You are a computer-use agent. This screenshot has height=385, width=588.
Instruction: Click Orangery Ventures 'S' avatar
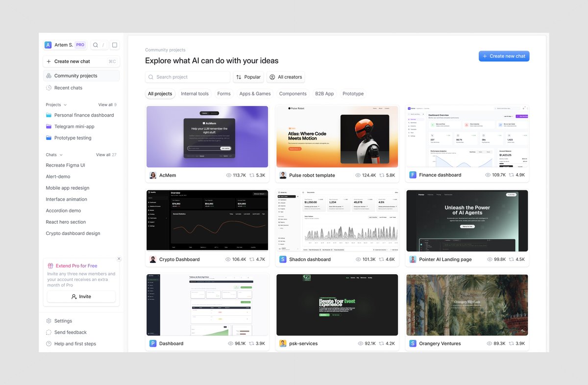pyautogui.click(x=413, y=343)
